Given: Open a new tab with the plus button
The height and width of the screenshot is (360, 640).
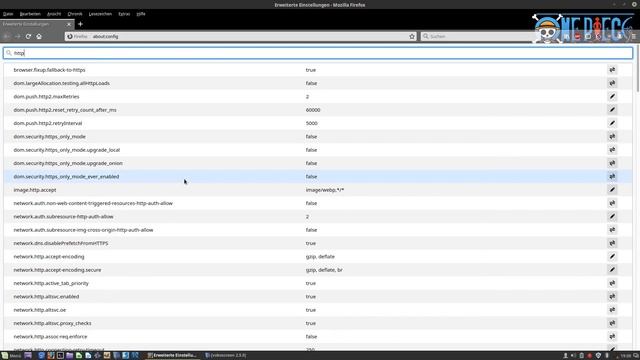Looking at the screenshot, I should [80, 24].
